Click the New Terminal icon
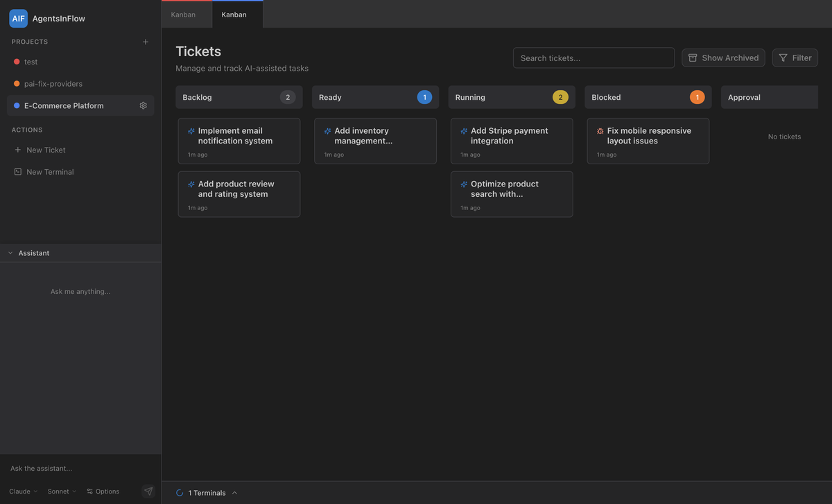 (16, 171)
